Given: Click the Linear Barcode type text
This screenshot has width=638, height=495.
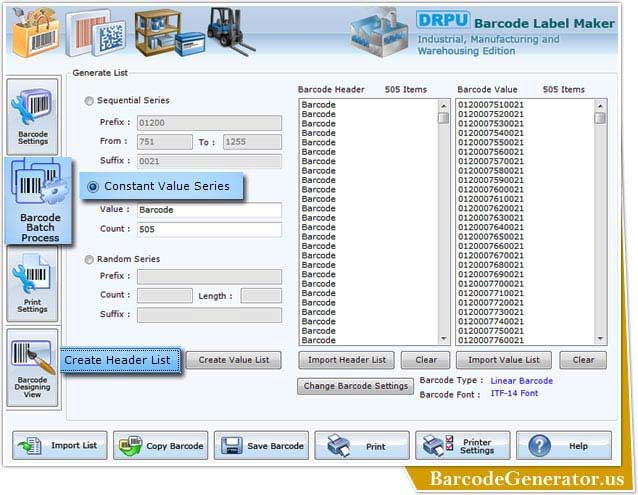Looking at the screenshot, I should pyautogui.click(x=522, y=381).
